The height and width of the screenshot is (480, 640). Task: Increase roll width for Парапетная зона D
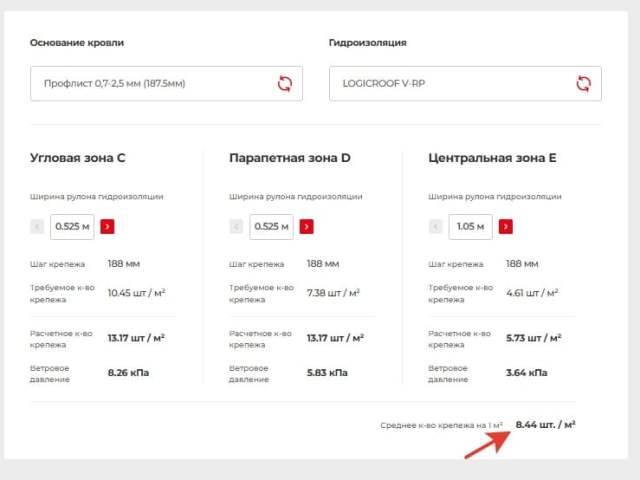307,227
